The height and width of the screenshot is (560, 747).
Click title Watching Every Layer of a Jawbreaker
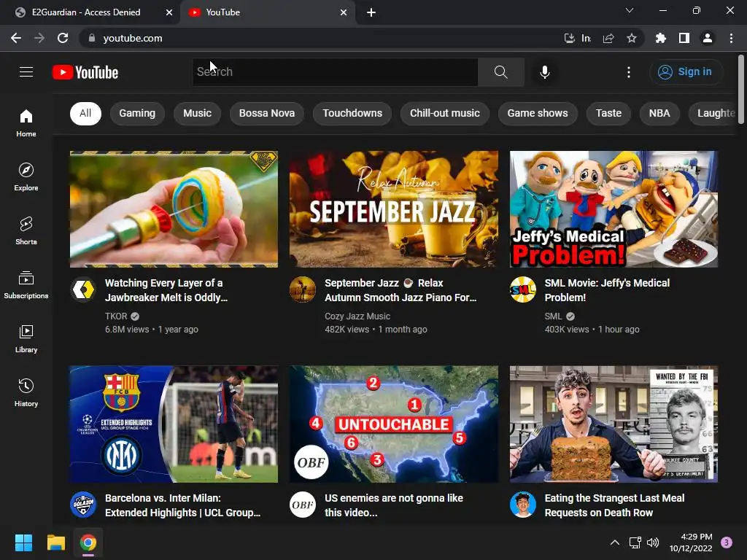[x=166, y=290]
